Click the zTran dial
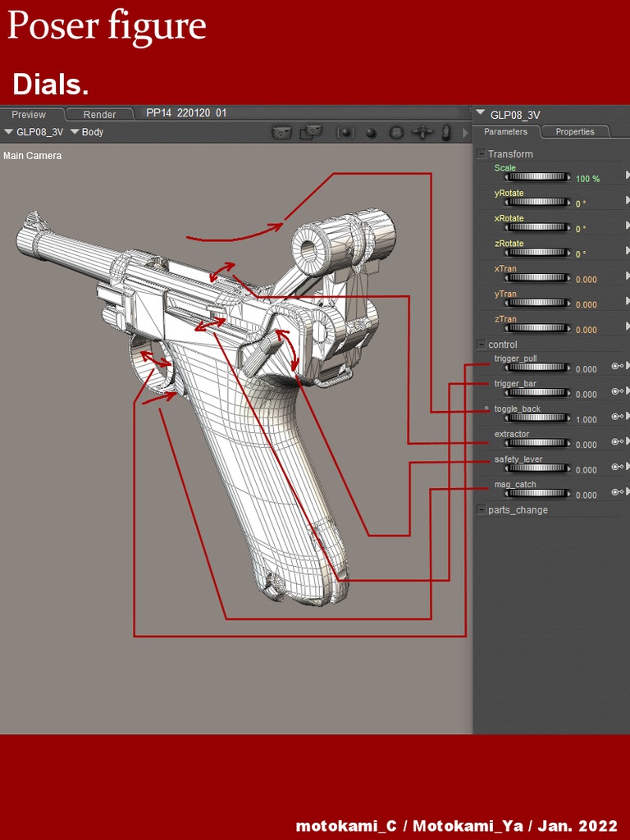The width and height of the screenshot is (630, 840). click(537, 328)
